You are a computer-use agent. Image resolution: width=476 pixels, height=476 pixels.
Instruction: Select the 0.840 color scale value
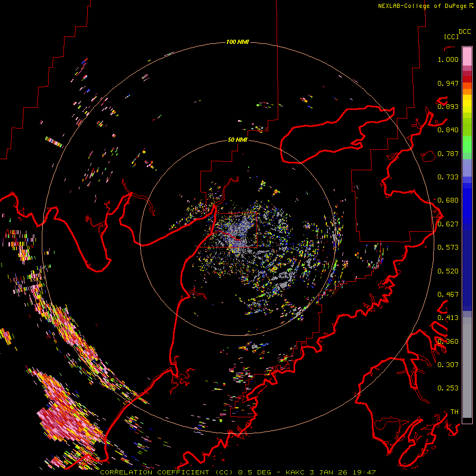[x=448, y=130]
